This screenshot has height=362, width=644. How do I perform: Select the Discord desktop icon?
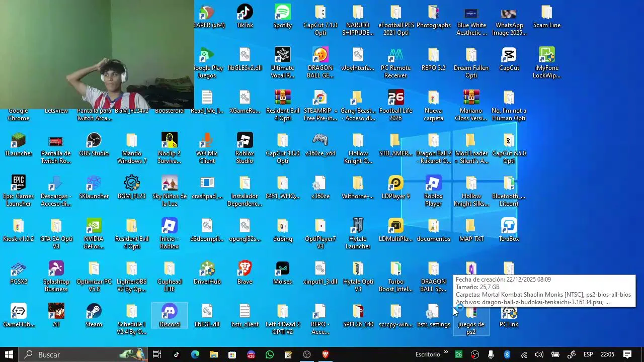(169, 315)
